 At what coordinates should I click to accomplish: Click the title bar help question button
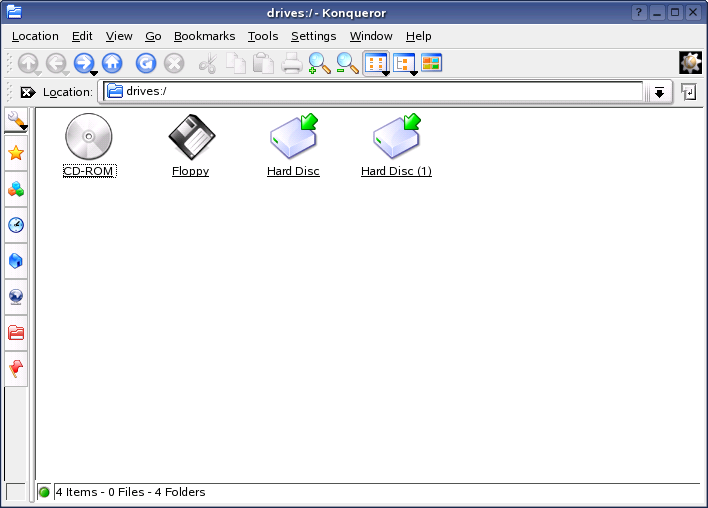pos(638,13)
